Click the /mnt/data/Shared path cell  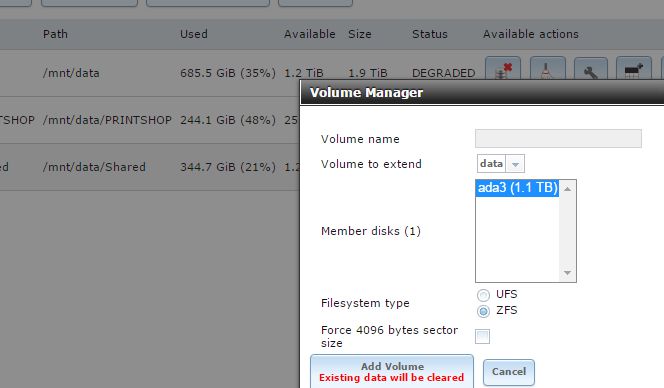pos(94,167)
